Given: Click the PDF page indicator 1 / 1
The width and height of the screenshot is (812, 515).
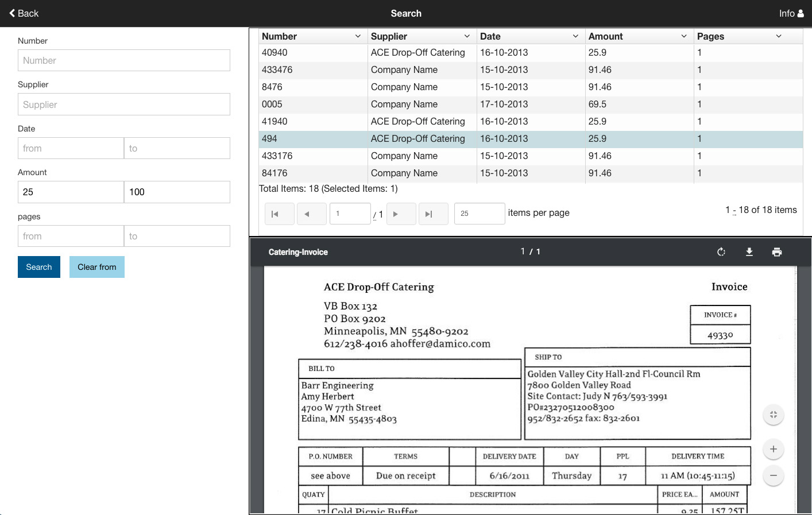Looking at the screenshot, I should point(531,251).
